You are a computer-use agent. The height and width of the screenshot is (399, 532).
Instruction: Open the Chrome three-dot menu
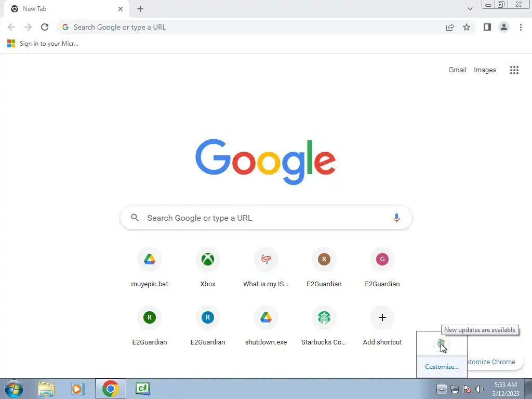click(x=521, y=27)
